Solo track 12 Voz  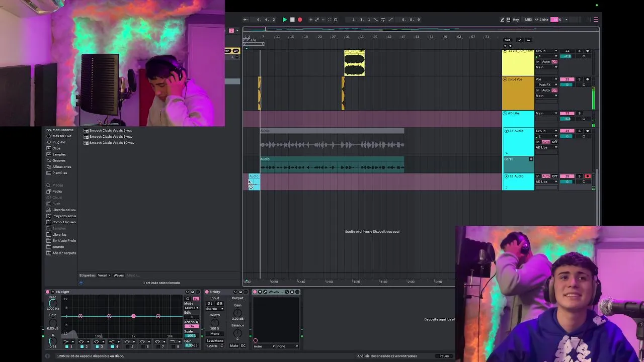[x=579, y=79]
